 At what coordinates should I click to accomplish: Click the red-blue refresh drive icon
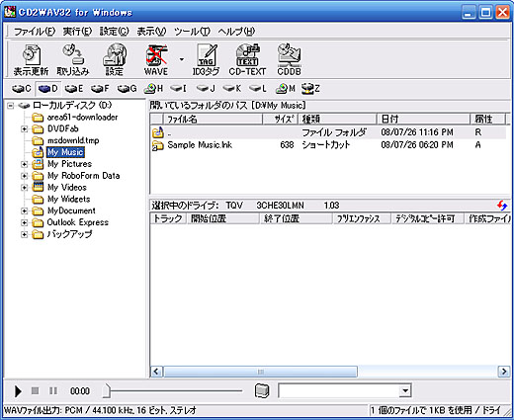point(502,206)
